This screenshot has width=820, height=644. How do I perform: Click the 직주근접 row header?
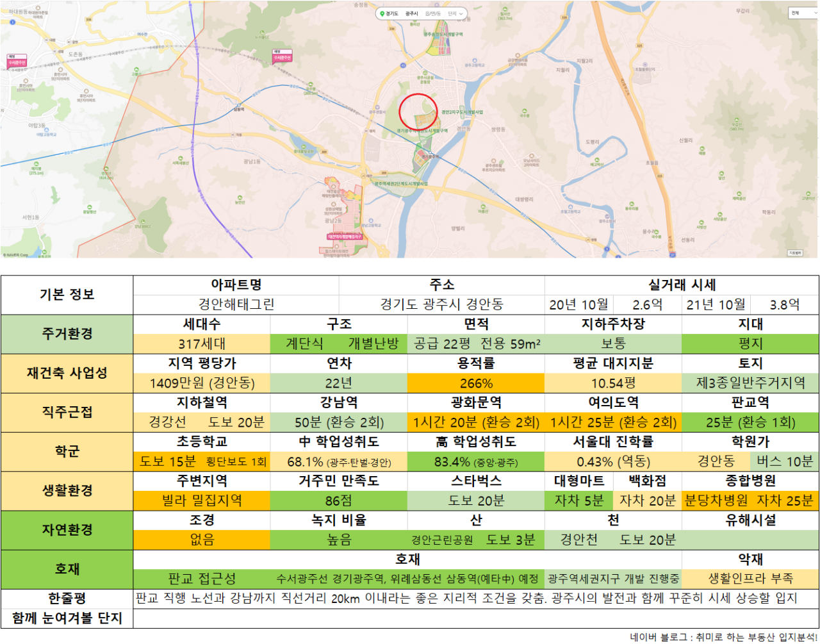tap(67, 412)
